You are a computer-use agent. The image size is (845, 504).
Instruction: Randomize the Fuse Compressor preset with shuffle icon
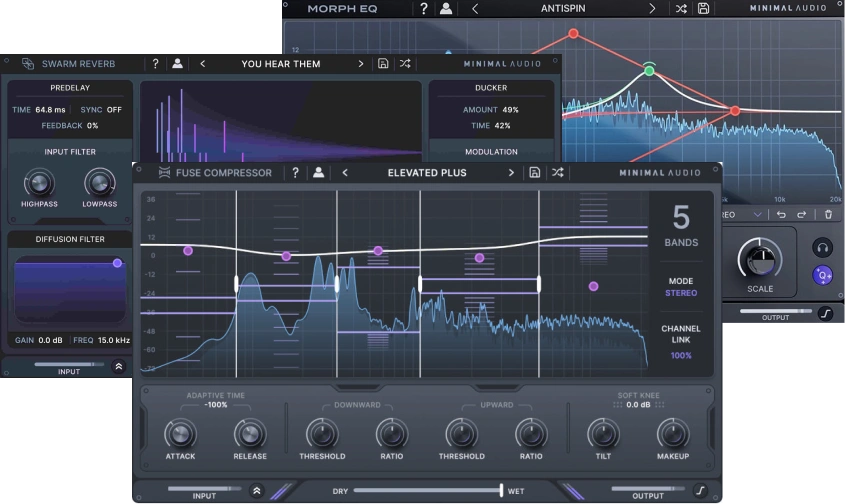click(x=558, y=173)
